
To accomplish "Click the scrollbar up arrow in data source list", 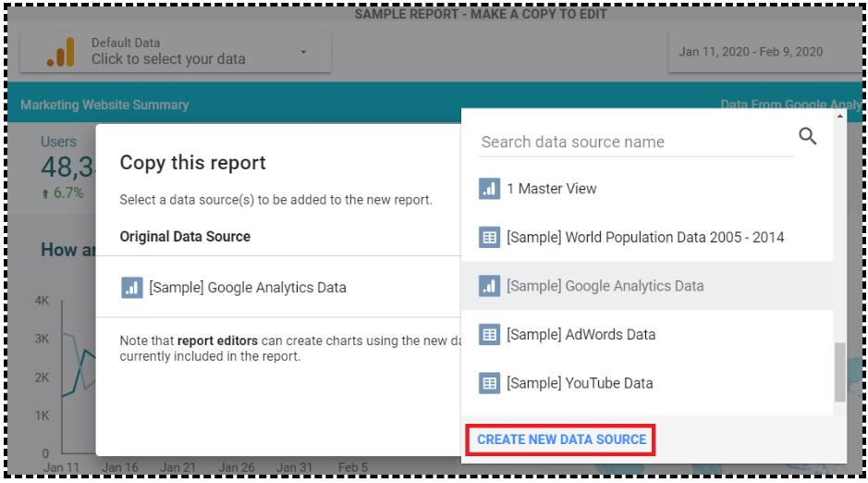I will click(x=839, y=116).
